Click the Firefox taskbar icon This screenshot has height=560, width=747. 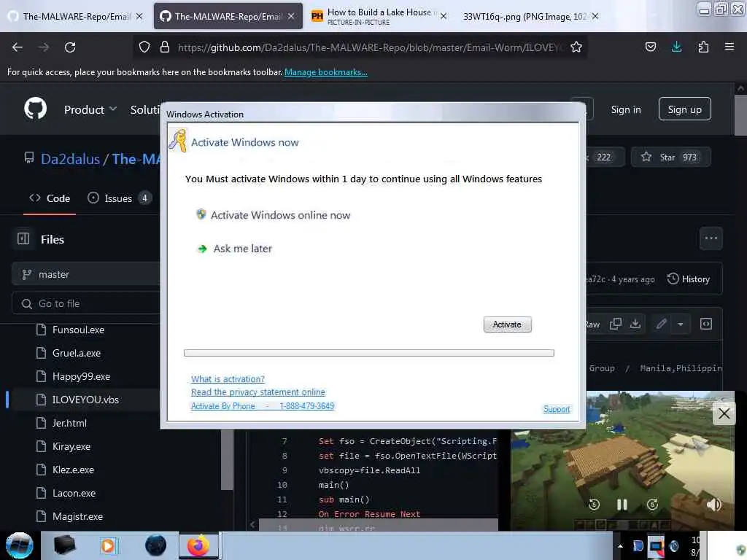tap(198, 545)
